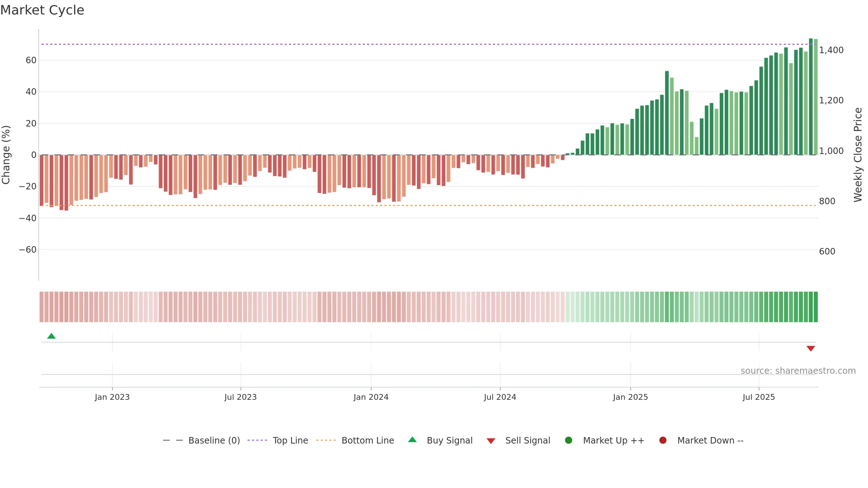The width and height of the screenshot is (868, 488).
Task: Click the 600 price axis label
Action: 827,252
